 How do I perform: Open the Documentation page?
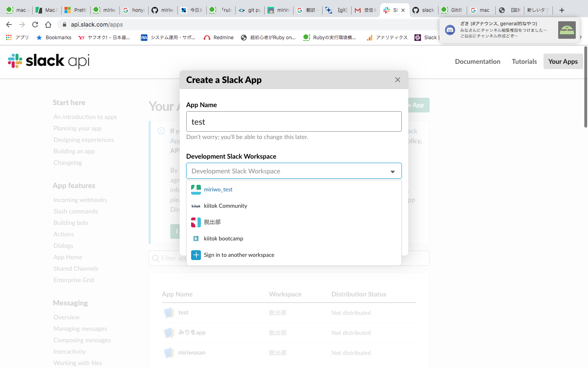(477, 61)
